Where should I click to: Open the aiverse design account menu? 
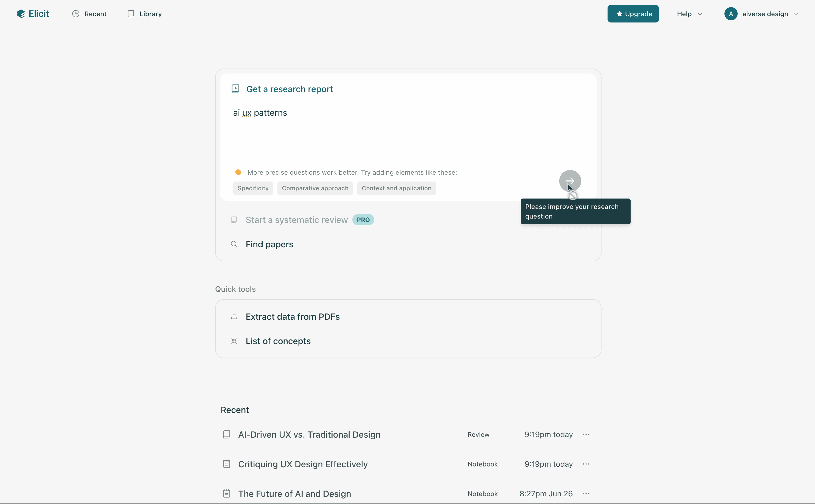pyautogui.click(x=762, y=14)
